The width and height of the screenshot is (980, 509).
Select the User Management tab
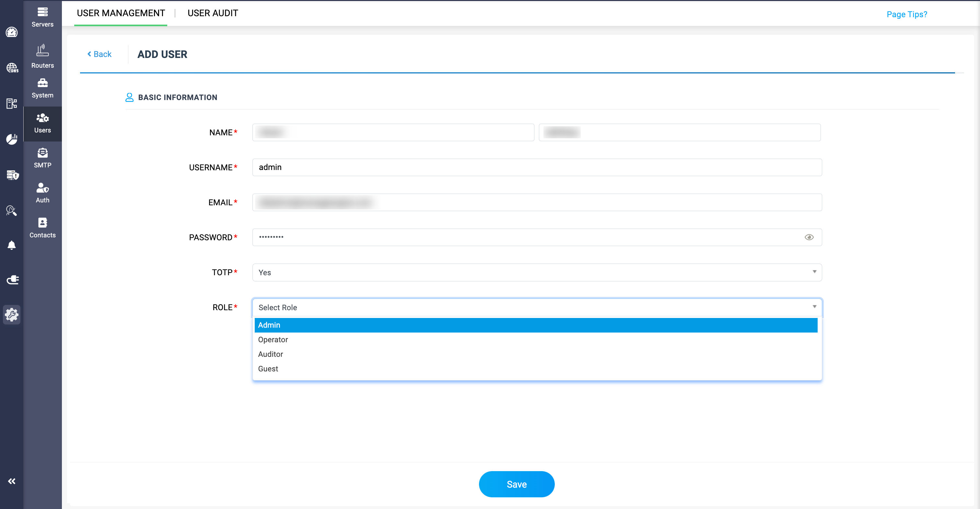(121, 13)
